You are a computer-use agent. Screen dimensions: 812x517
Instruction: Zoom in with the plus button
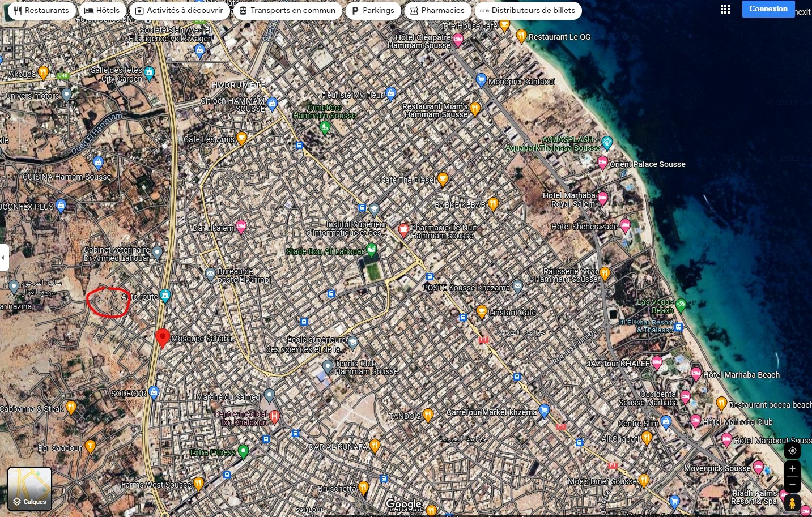pyautogui.click(x=792, y=469)
